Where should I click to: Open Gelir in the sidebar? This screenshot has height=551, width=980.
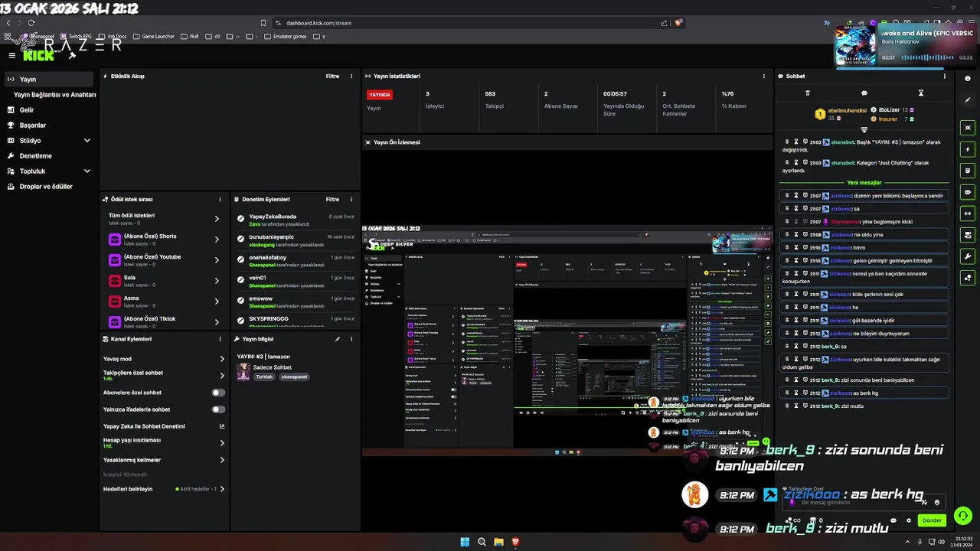tap(49, 110)
